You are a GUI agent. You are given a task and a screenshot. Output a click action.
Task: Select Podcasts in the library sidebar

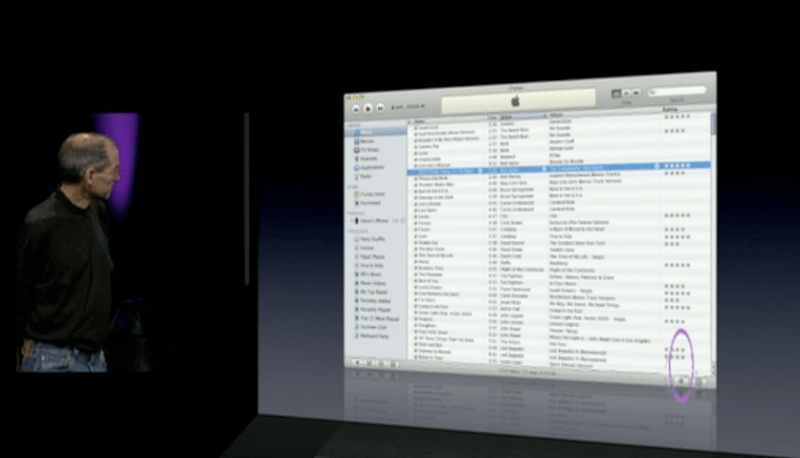coord(368,158)
